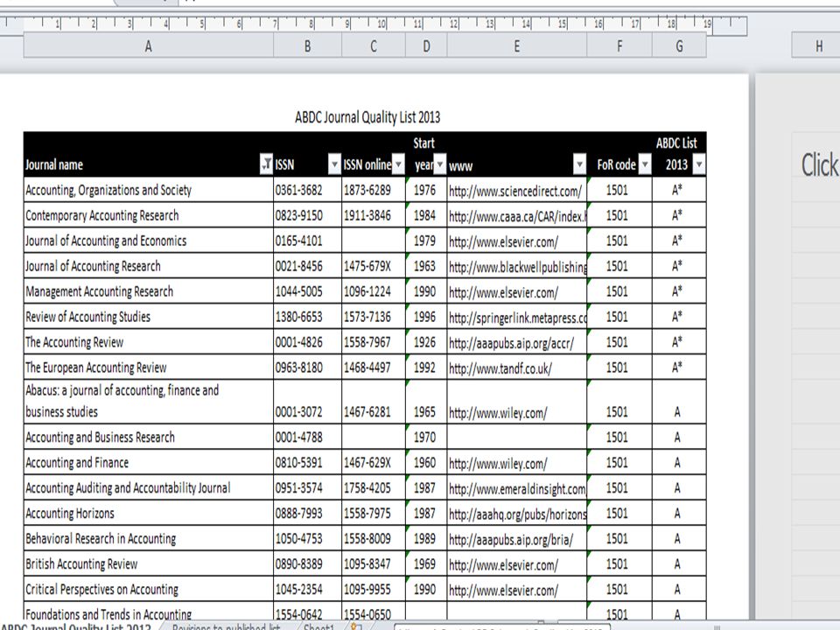Select ISSN cell 0890-8389
Image resolution: width=840 pixels, height=630 pixels.
click(307, 563)
